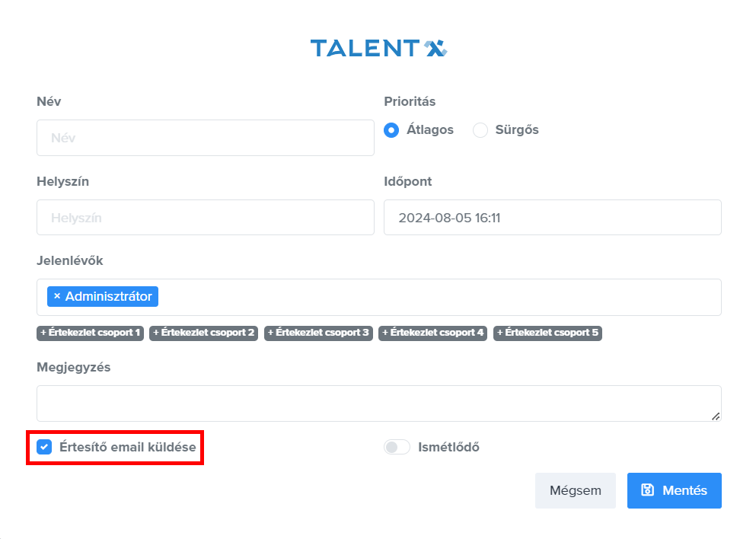Image resolution: width=756 pixels, height=539 pixels.
Task: Add Értekezlet csoport 2 group
Action: click(x=204, y=333)
